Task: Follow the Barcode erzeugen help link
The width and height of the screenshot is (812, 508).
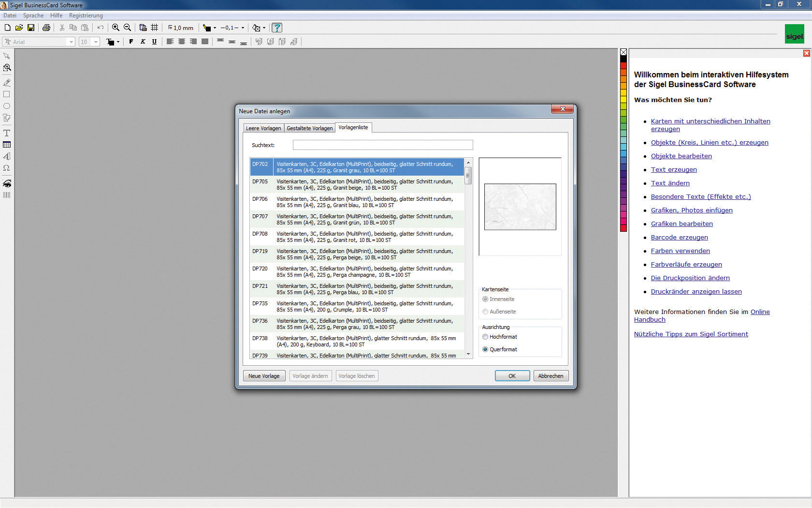Action: point(679,237)
